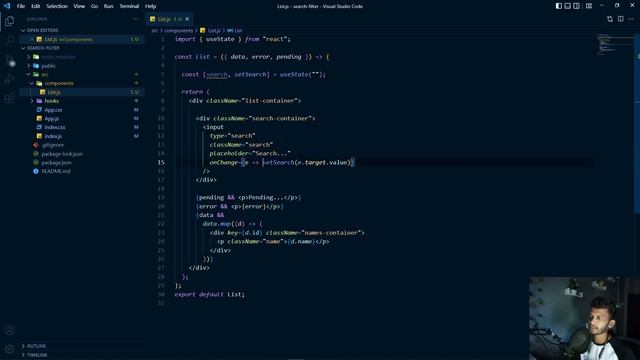Open the Search view in activity bar
640x360 pixels.
pyautogui.click(x=9, y=40)
